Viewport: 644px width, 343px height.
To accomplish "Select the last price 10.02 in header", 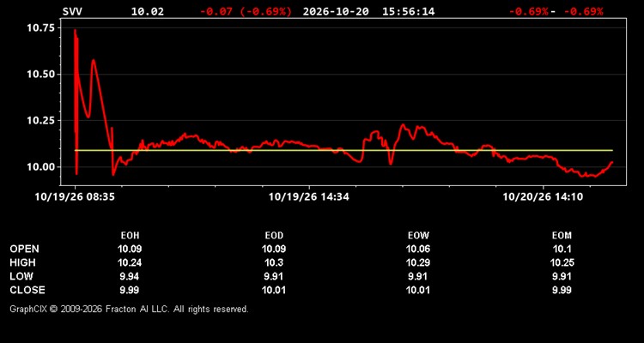I will pyautogui.click(x=148, y=11).
